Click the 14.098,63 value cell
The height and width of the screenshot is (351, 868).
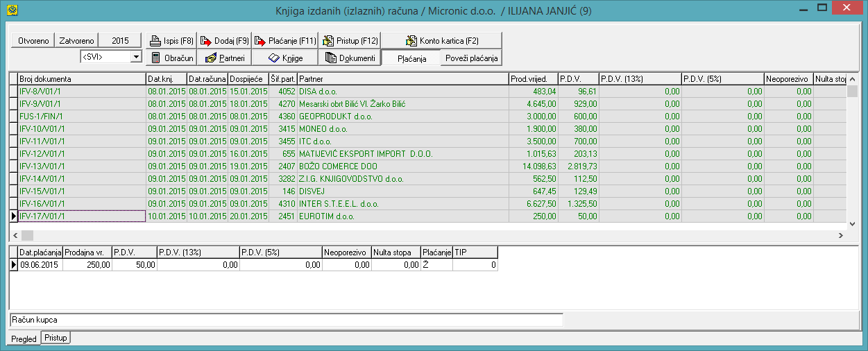(533, 166)
